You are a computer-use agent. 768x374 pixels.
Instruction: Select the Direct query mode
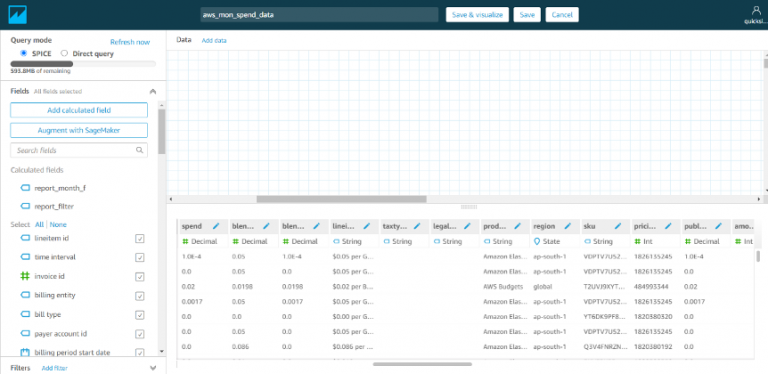(64, 53)
